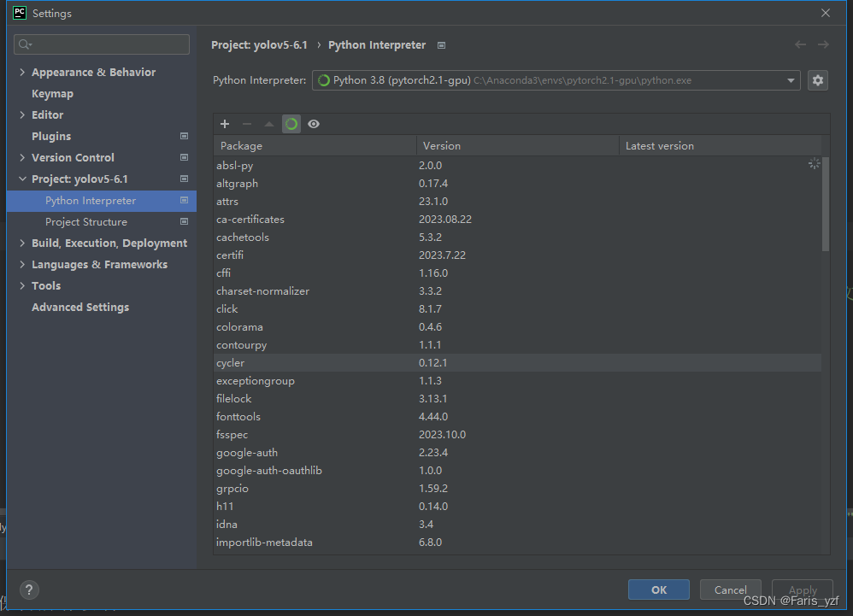
Task: Close the Settings dialog
Action: pyautogui.click(x=826, y=13)
